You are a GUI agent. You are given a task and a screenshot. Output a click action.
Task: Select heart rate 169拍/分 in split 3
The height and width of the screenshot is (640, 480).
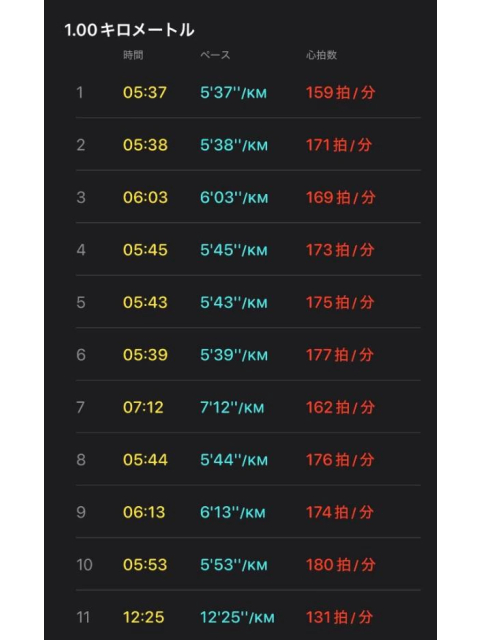pos(340,197)
